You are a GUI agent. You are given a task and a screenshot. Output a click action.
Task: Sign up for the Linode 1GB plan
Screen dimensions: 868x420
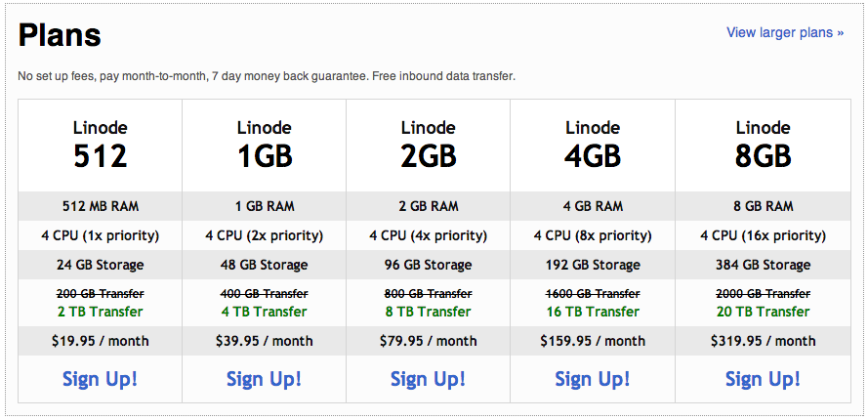tap(264, 379)
